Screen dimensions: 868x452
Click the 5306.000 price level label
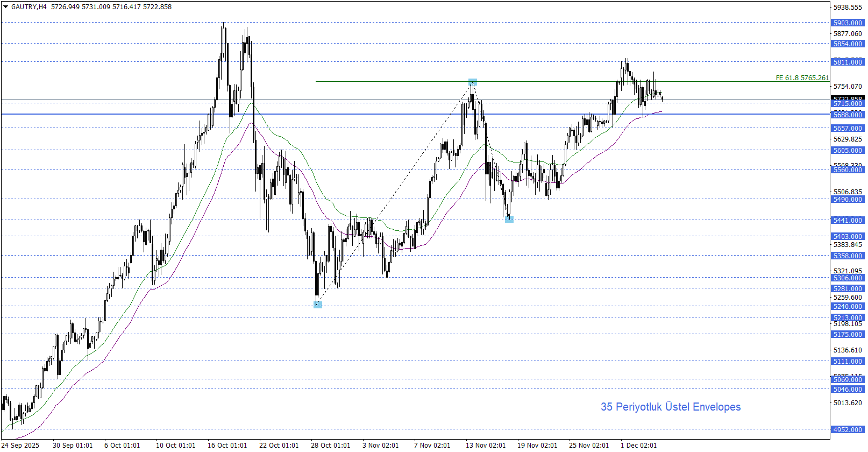(x=848, y=278)
